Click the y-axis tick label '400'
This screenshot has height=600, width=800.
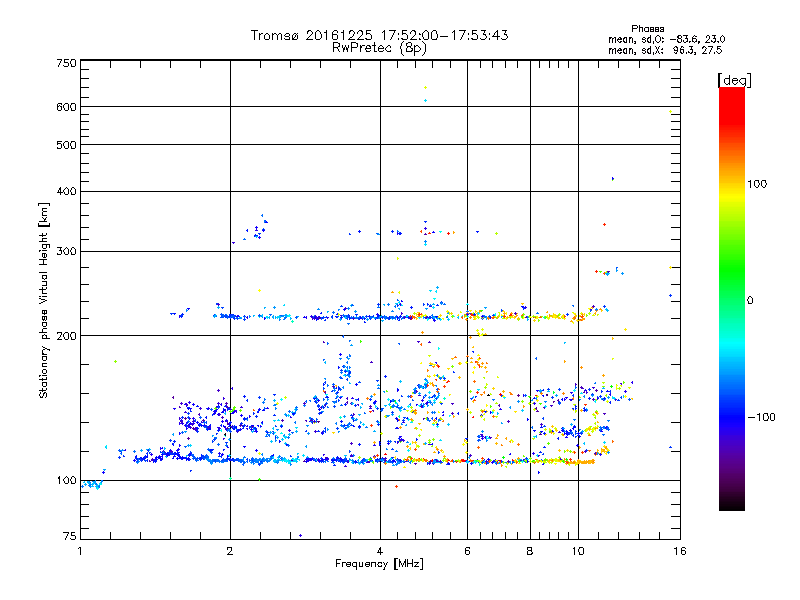[x=66, y=191]
